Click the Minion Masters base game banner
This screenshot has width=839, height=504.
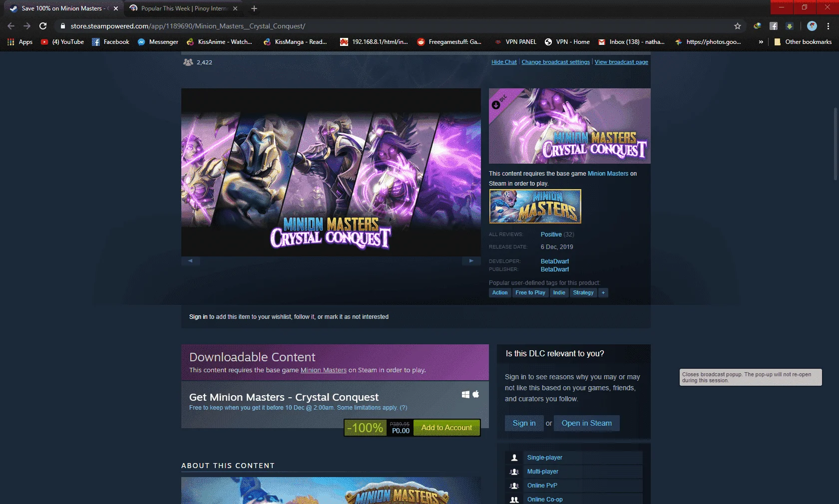535,206
